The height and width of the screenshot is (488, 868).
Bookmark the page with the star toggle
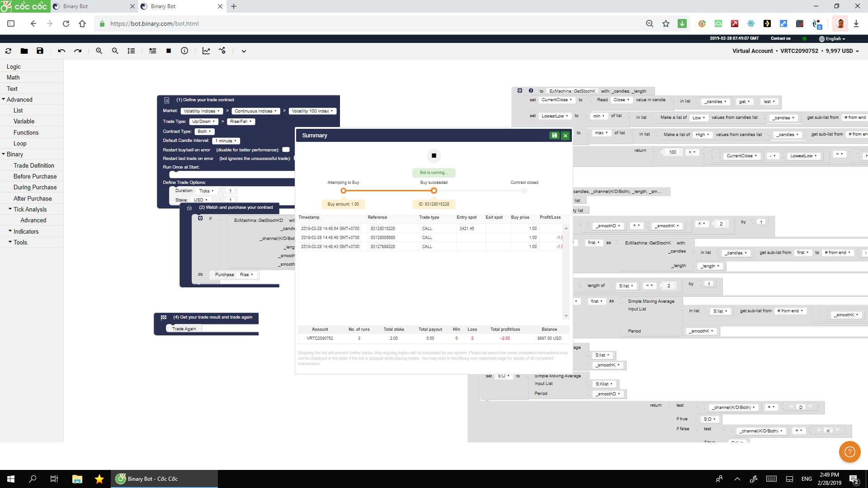pyautogui.click(x=666, y=23)
